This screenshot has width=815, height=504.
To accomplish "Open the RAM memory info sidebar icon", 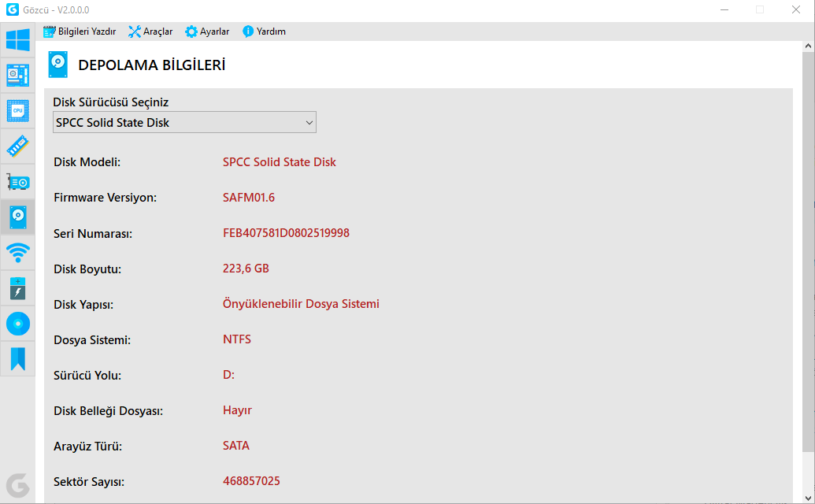I will coord(17,146).
